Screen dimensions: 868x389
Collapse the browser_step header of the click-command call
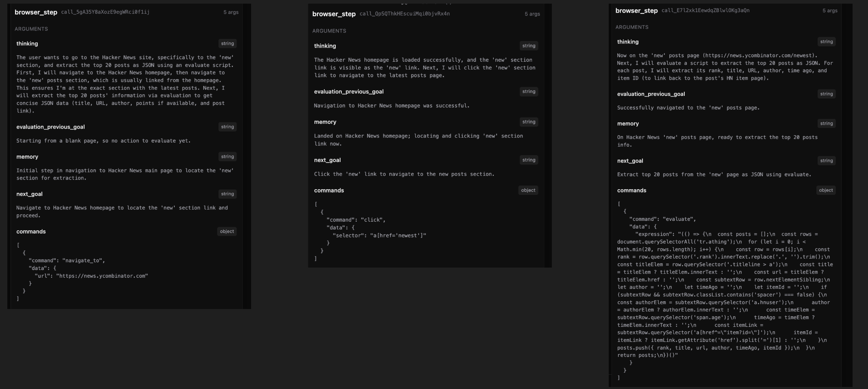[x=334, y=14]
